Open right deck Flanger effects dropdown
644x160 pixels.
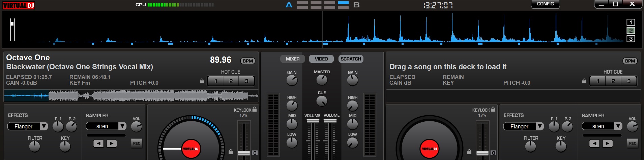(523, 126)
